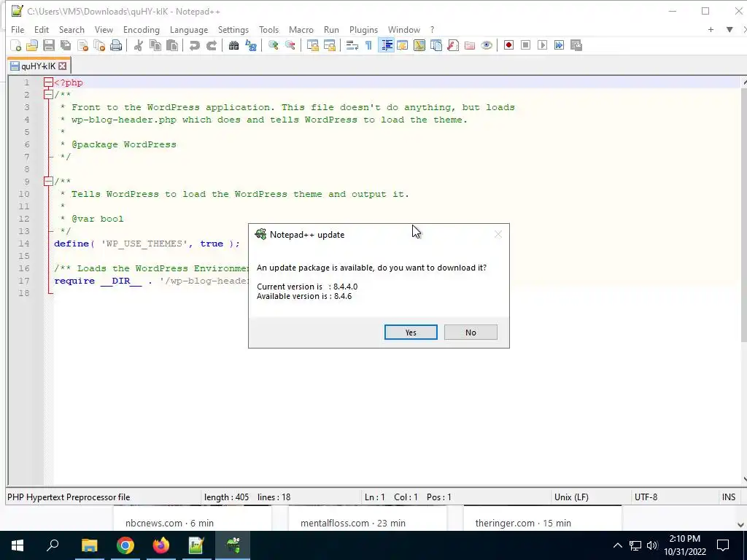Image resolution: width=747 pixels, height=560 pixels.
Task: Open the File menu
Action: tap(18, 29)
